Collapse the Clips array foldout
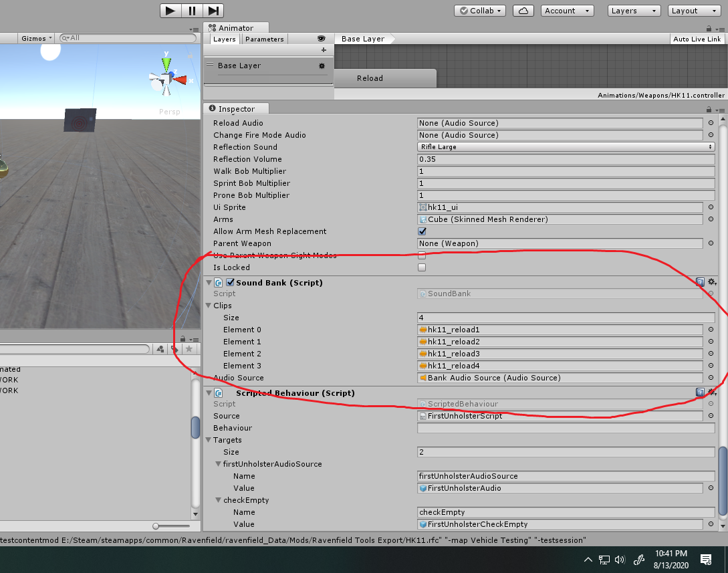This screenshot has width=728, height=573. [209, 306]
